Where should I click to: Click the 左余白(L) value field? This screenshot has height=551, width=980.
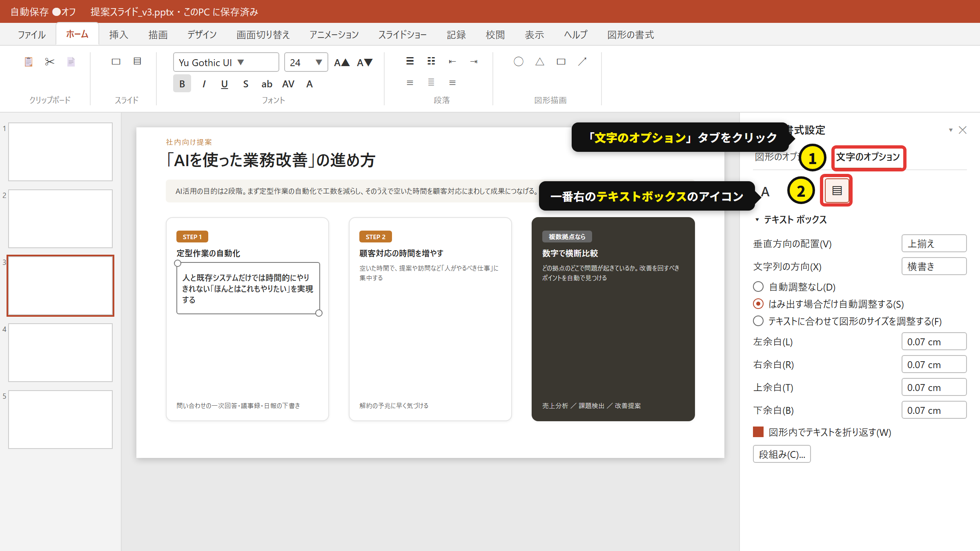(934, 342)
